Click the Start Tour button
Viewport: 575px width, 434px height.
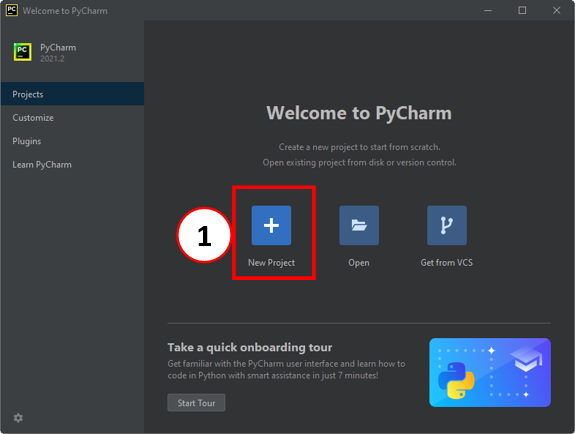(x=196, y=403)
